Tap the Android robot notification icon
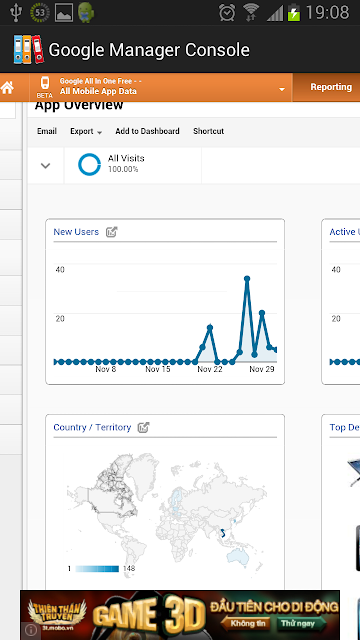The image size is (360, 640). (86, 12)
